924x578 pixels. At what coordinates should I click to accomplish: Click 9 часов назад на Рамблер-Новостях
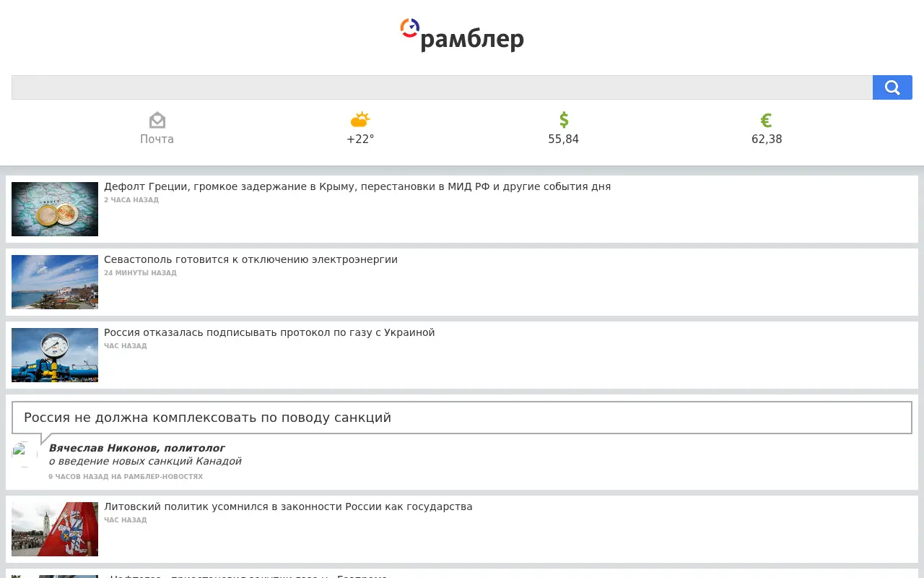[x=126, y=477]
